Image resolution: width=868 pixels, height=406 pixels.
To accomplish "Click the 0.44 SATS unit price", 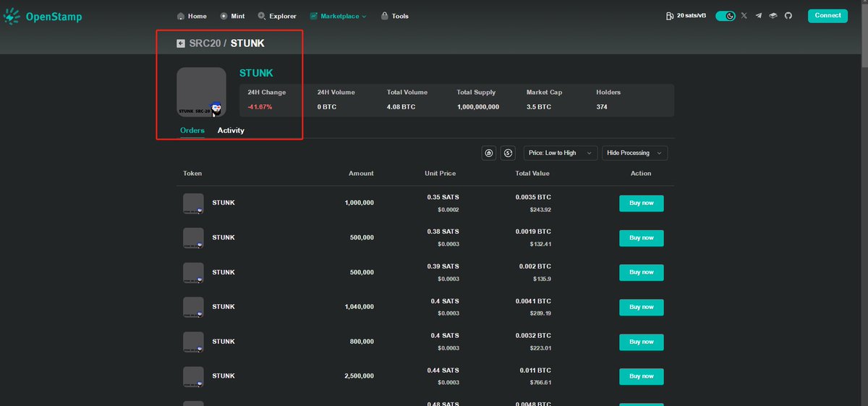I will click(x=443, y=370).
